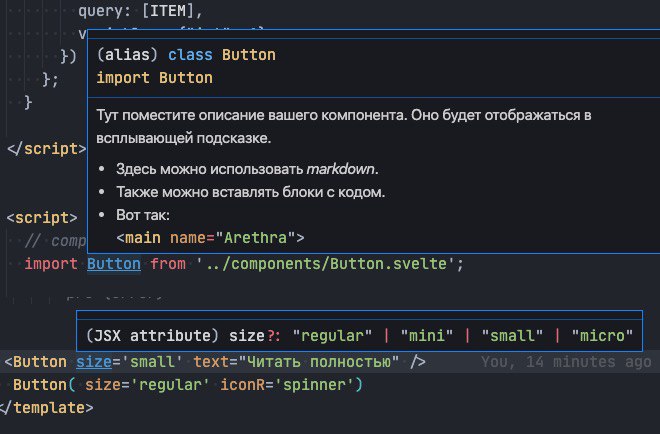660x434 pixels.
Task: Click the underlined Button identifier in import
Action: click(114, 264)
